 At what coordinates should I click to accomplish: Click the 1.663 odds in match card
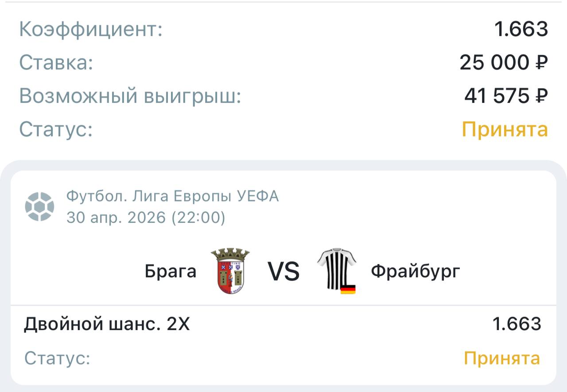[x=517, y=324]
